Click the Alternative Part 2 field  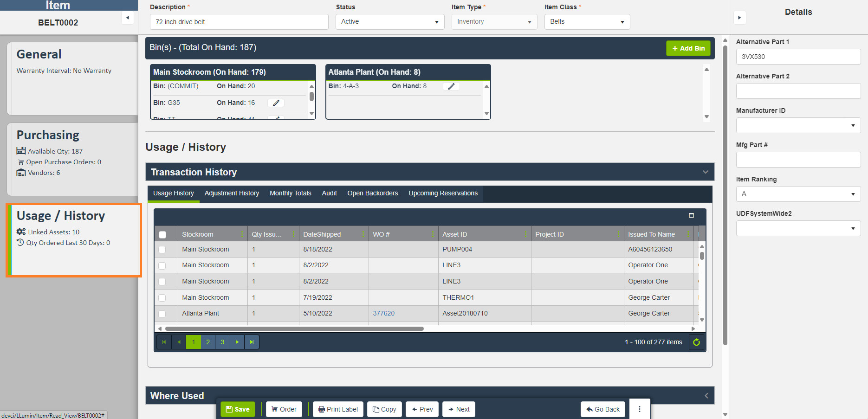798,91
